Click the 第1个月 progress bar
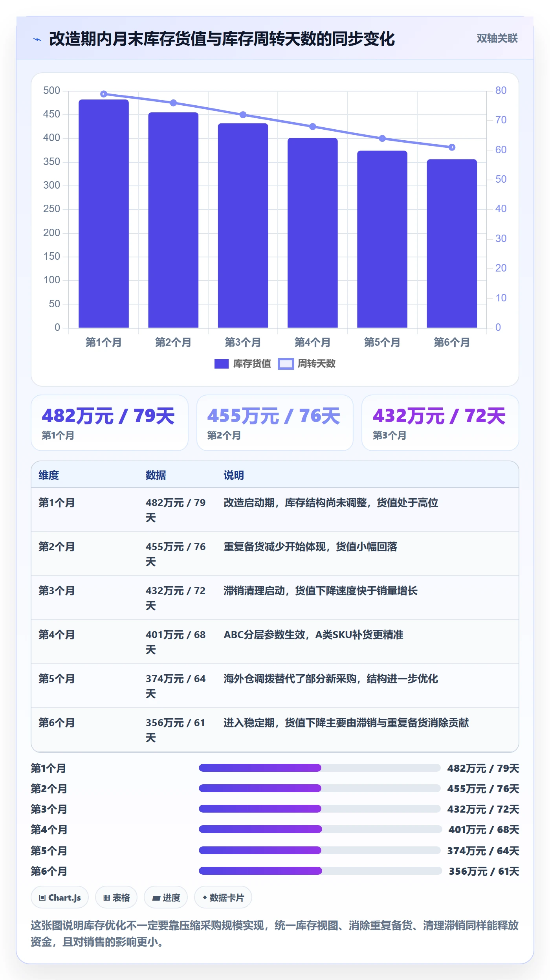The height and width of the screenshot is (980, 550). (x=319, y=768)
